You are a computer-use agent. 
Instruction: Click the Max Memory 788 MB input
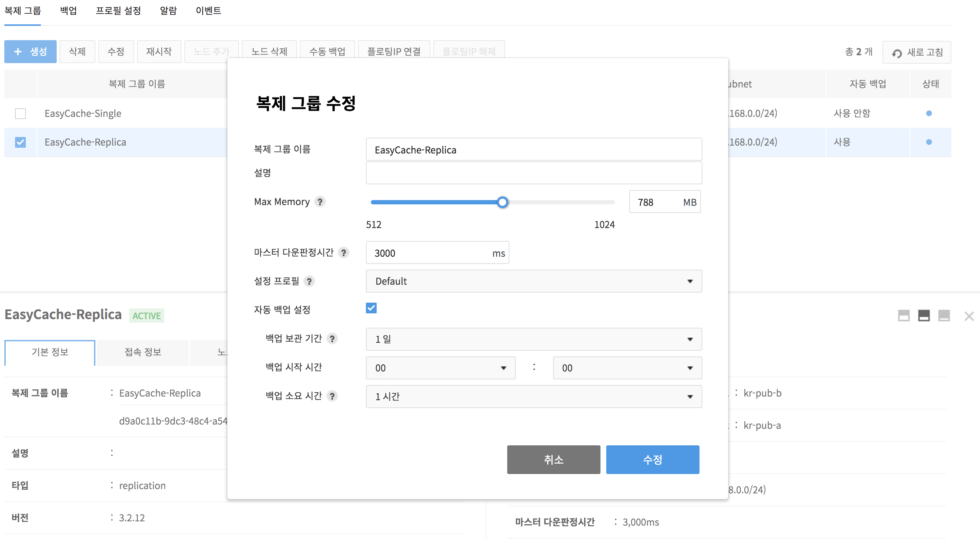pyautogui.click(x=665, y=202)
